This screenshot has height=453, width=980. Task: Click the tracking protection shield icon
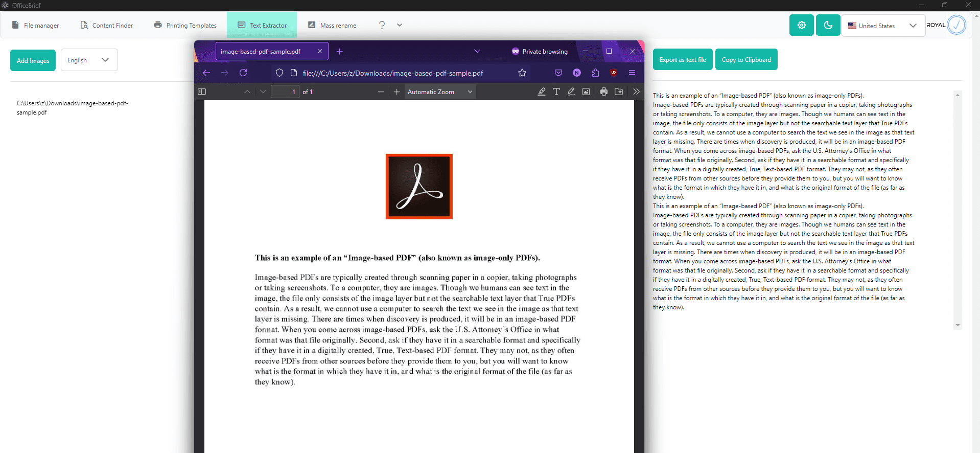pyautogui.click(x=279, y=73)
